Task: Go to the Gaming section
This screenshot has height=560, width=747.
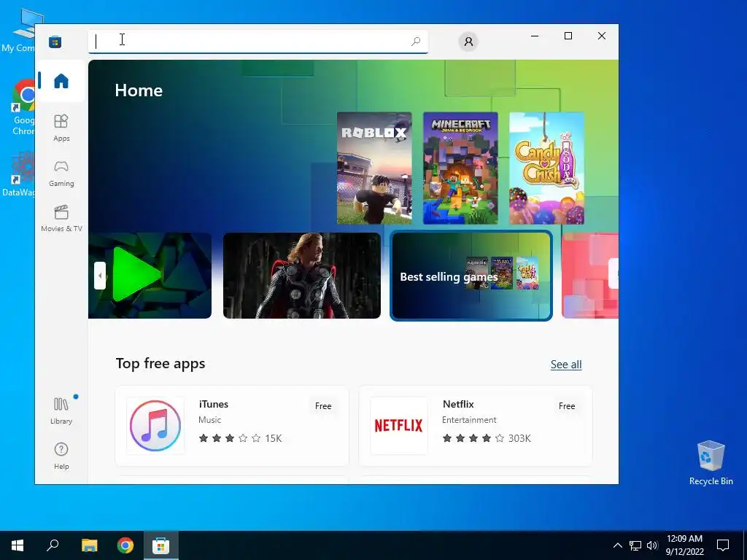Action: [x=61, y=173]
